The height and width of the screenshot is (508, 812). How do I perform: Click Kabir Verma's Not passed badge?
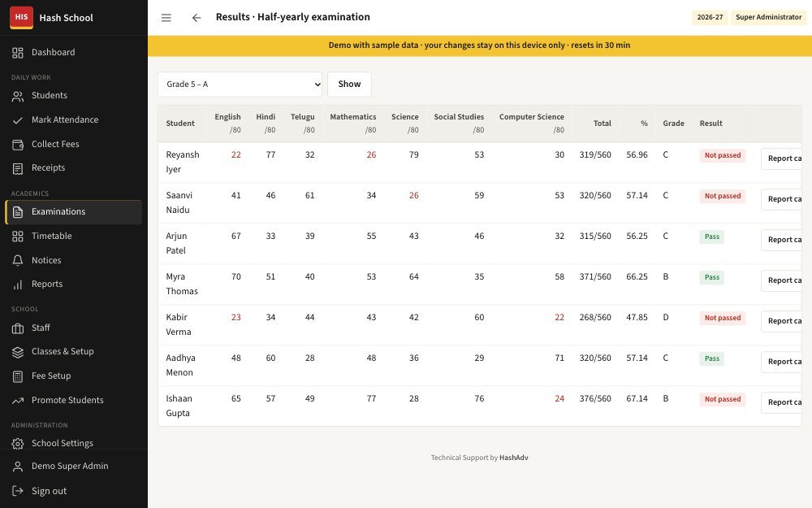pyautogui.click(x=723, y=319)
